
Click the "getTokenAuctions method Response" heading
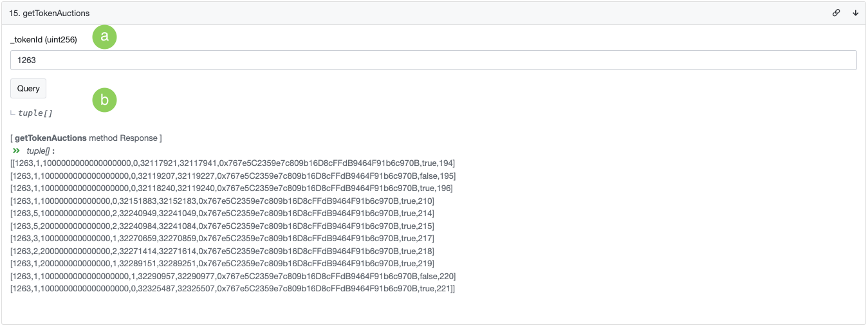coord(86,138)
